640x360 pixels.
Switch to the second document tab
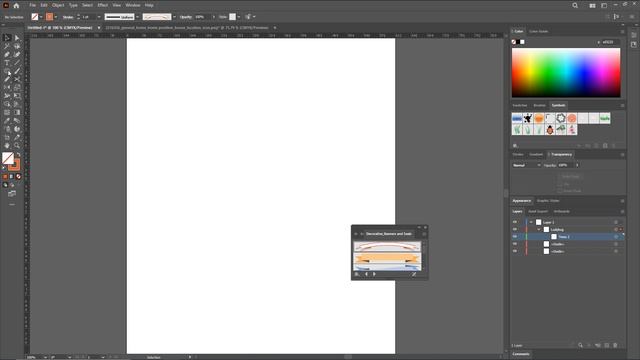pyautogui.click(x=187, y=28)
